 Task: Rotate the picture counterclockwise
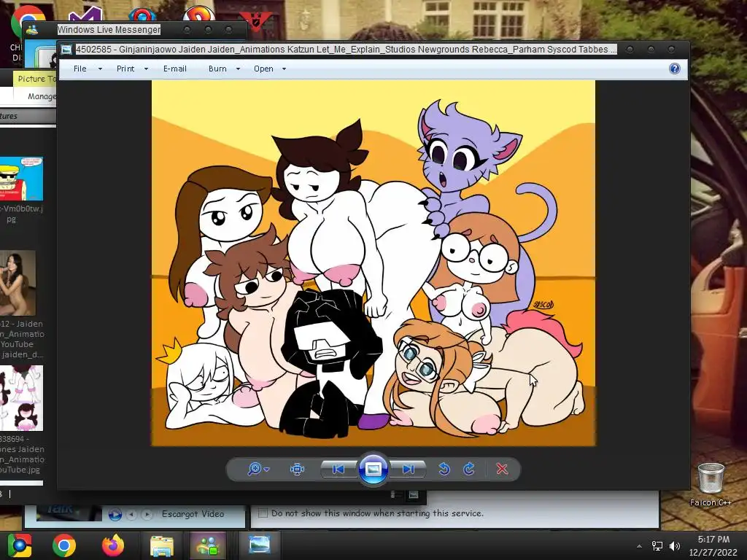point(444,469)
